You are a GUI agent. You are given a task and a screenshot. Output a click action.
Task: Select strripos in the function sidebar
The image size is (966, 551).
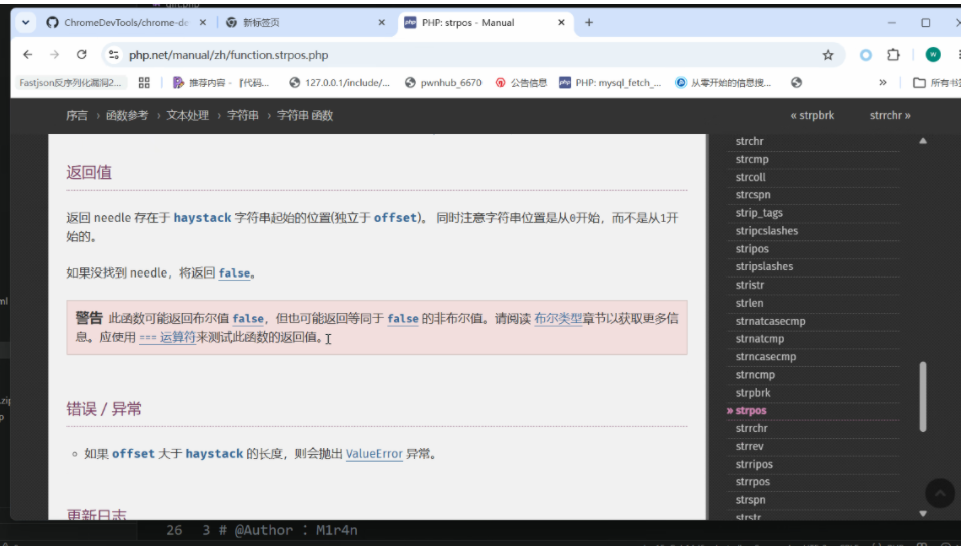[754, 464]
